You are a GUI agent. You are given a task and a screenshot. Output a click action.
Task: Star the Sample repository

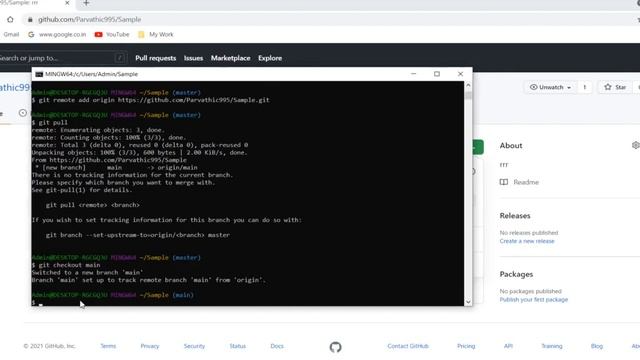[x=615, y=87]
